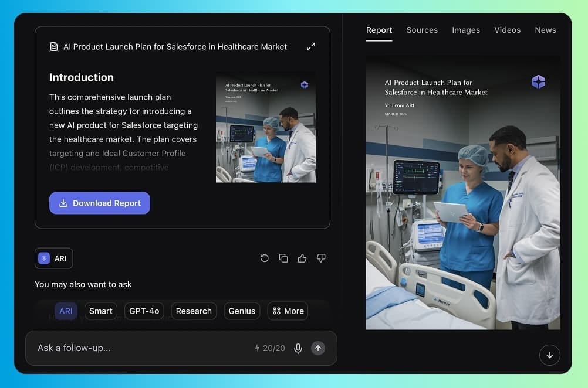
Task: Jump down using the down-arrow circle button
Action: point(550,355)
